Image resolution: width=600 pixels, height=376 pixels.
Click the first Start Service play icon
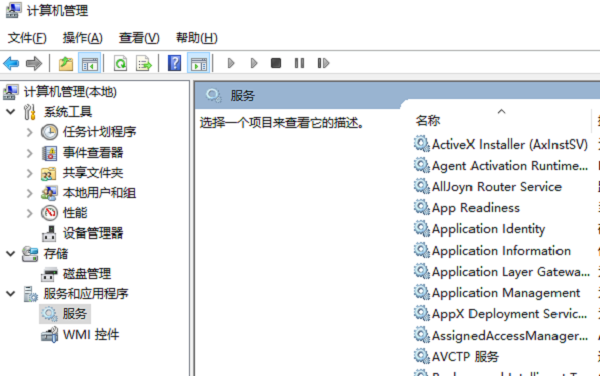(x=231, y=63)
